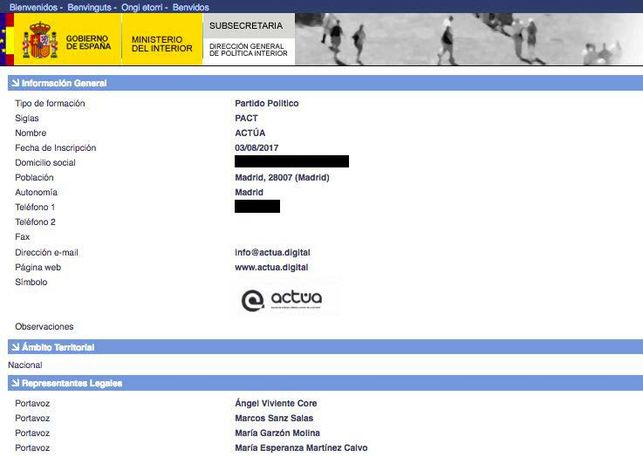
Task: Click the Actúa party symbol logo
Action: pos(282,300)
